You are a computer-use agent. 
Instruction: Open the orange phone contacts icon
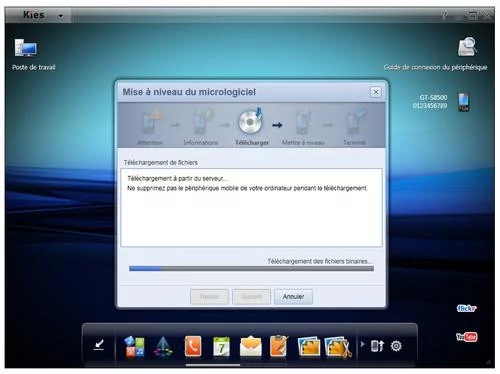point(193,346)
